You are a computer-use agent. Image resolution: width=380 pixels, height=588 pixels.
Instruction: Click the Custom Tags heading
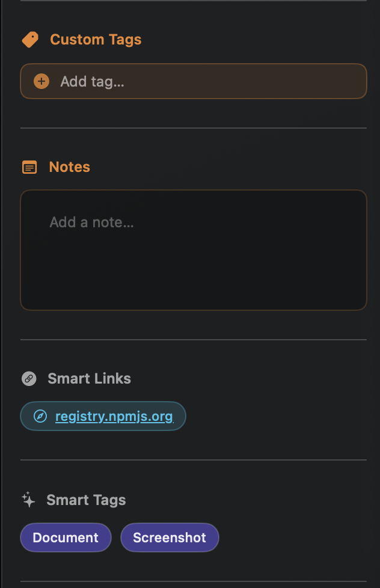point(96,40)
